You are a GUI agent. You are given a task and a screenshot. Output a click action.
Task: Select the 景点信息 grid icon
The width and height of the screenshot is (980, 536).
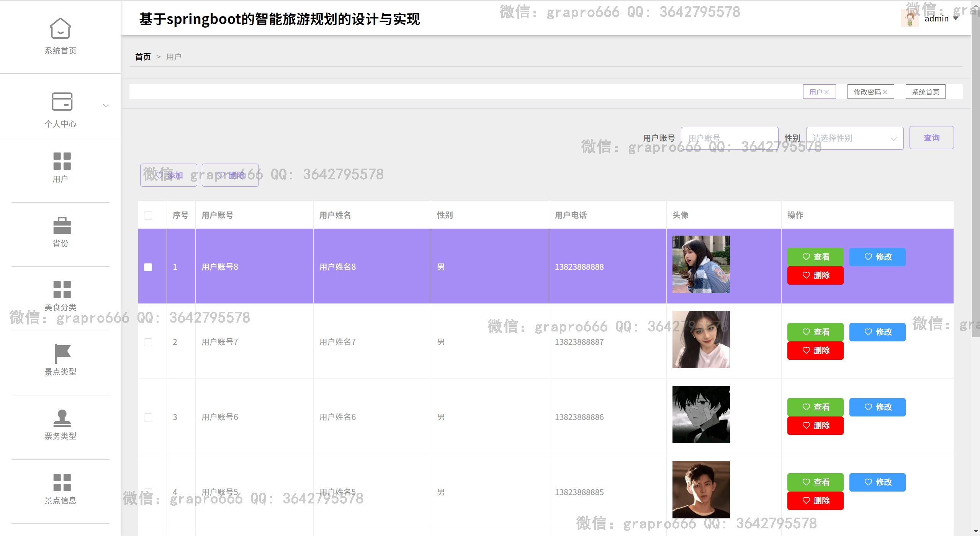tap(62, 482)
